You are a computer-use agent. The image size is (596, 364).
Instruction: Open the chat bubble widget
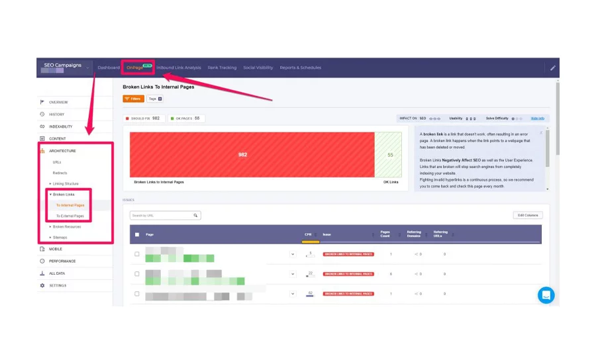(546, 295)
